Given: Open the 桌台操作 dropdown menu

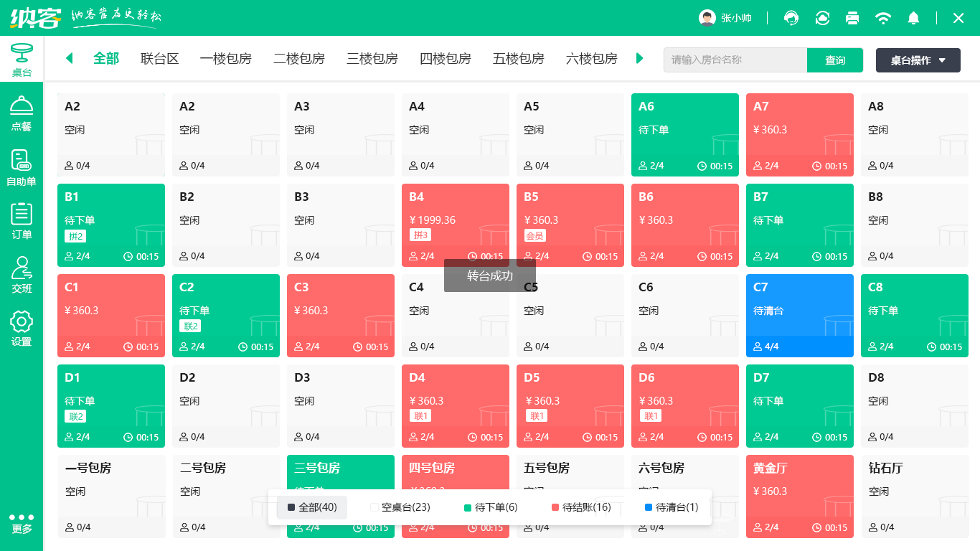Looking at the screenshot, I should (918, 60).
